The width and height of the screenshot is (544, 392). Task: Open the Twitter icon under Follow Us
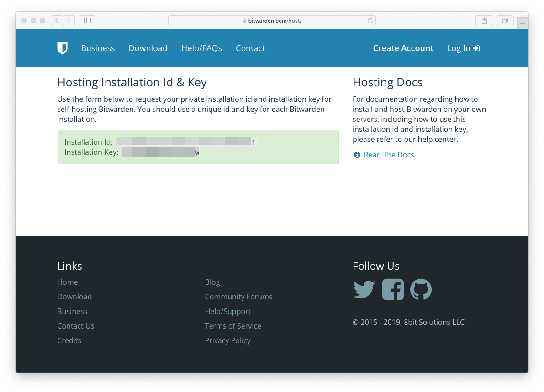364,289
